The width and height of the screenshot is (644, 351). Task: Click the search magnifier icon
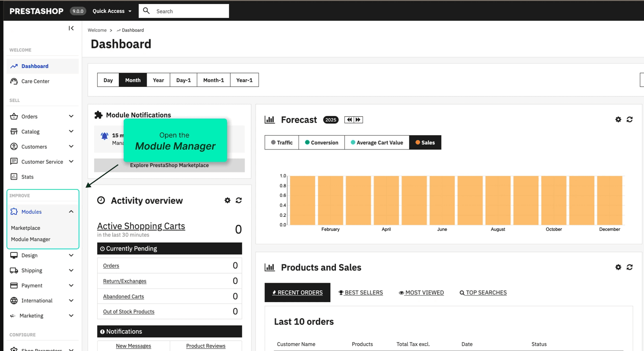click(x=146, y=11)
